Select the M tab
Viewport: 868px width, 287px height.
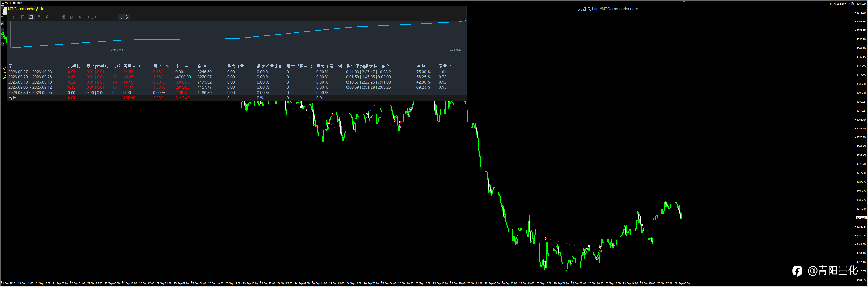[x=72, y=18]
